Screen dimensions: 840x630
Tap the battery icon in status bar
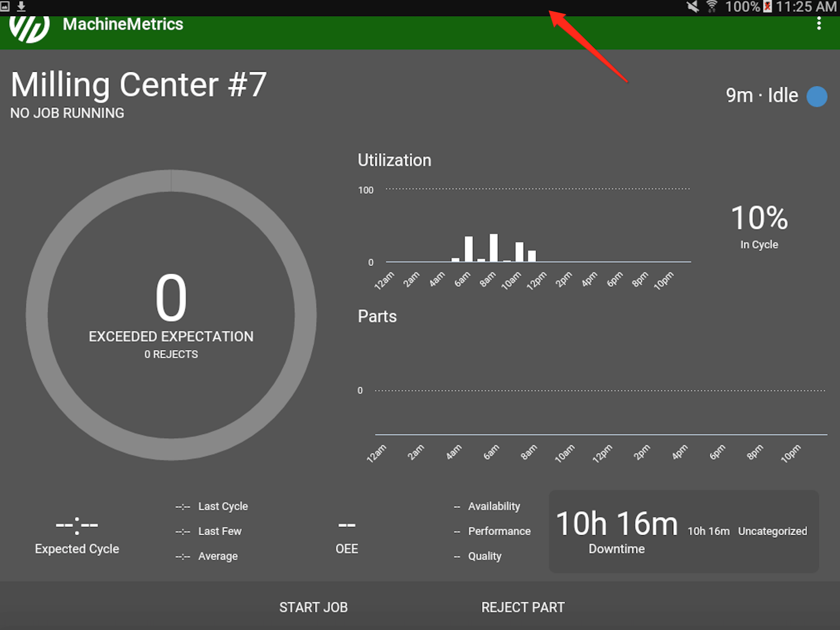click(x=767, y=7)
